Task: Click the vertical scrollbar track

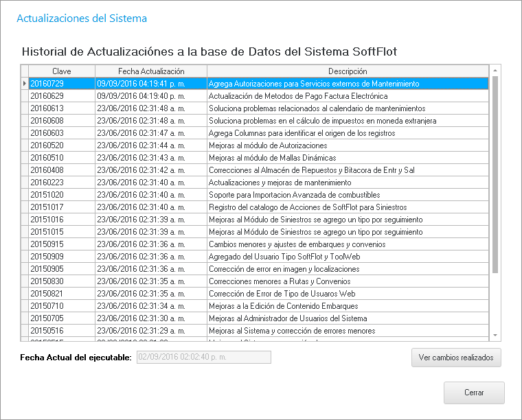Action: click(x=496, y=302)
